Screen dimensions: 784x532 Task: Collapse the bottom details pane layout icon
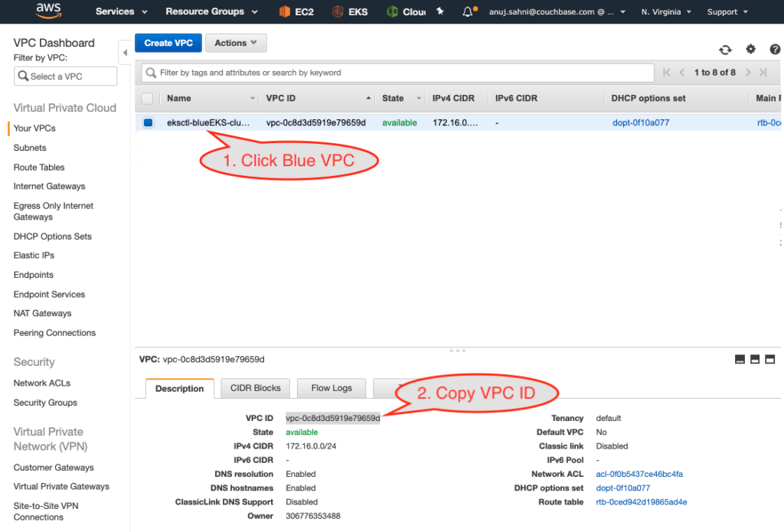point(740,357)
